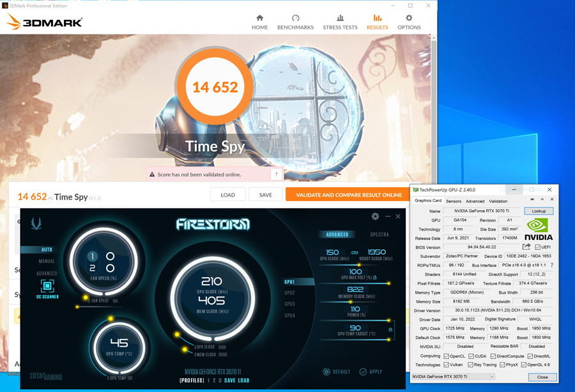Switch to the Validation tab in GPU-Z
575x392 pixels.
tap(498, 201)
